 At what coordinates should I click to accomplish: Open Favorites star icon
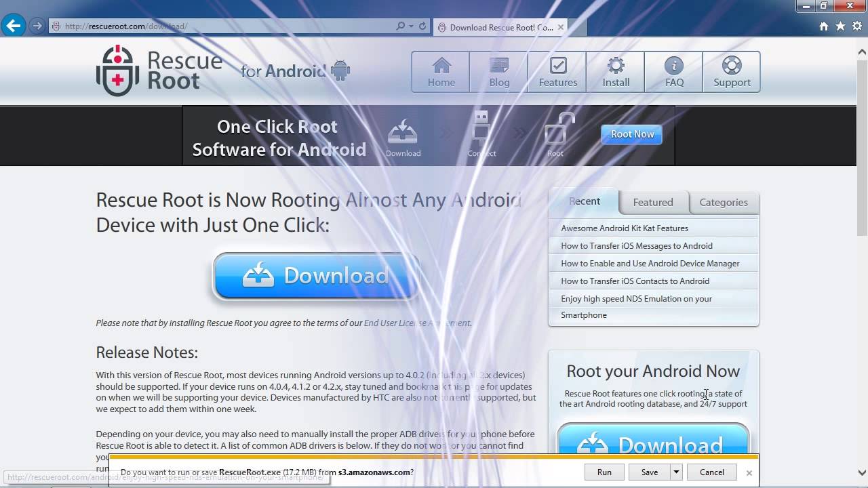(x=840, y=26)
